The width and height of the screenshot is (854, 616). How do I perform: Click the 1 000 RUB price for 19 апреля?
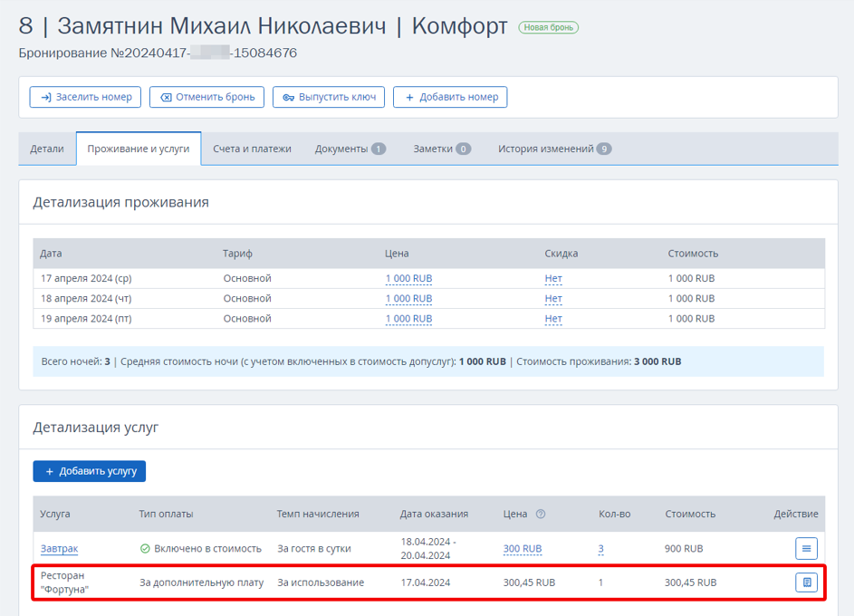[408, 319]
